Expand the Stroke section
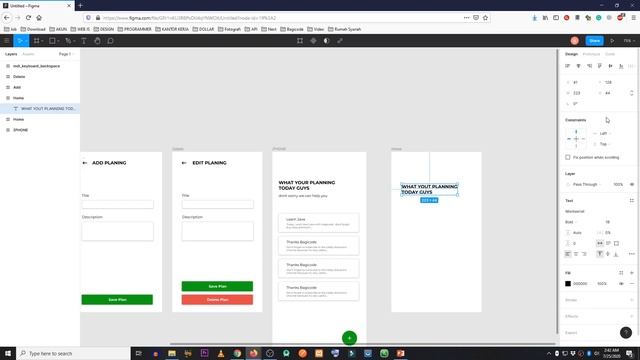 pos(571,300)
